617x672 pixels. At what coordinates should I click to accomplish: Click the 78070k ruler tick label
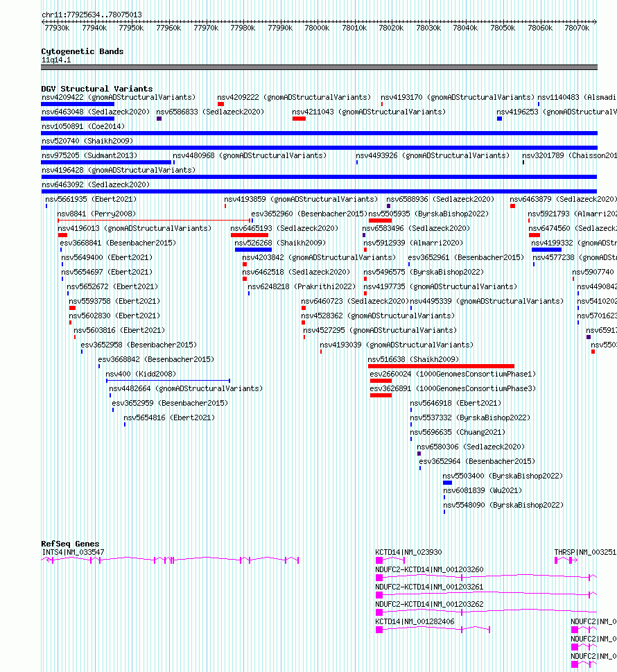pos(577,28)
